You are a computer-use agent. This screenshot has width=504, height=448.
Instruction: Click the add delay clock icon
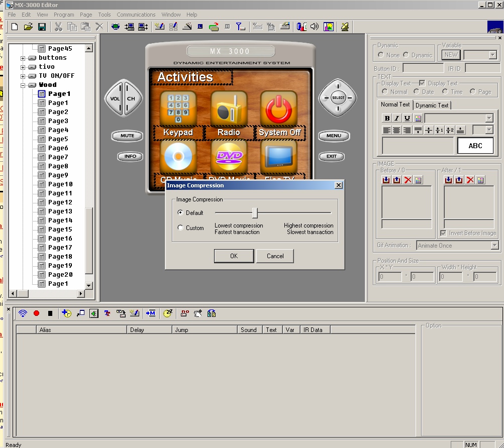66,313
